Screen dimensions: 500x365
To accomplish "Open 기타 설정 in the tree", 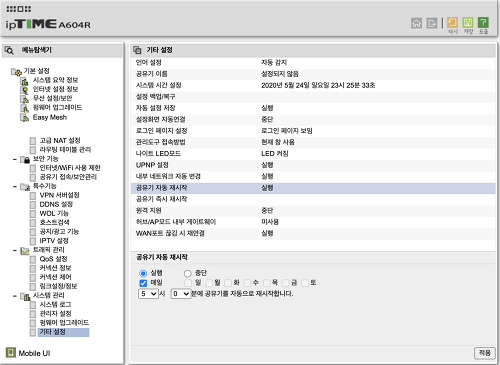I will (x=53, y=332).
